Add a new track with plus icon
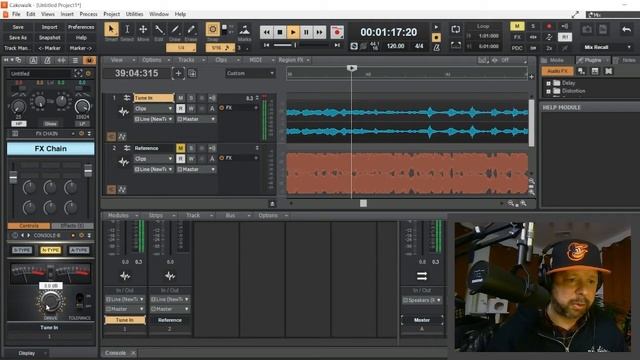The image size is (640, 360). pyautogui.click(x=178, y=73)
